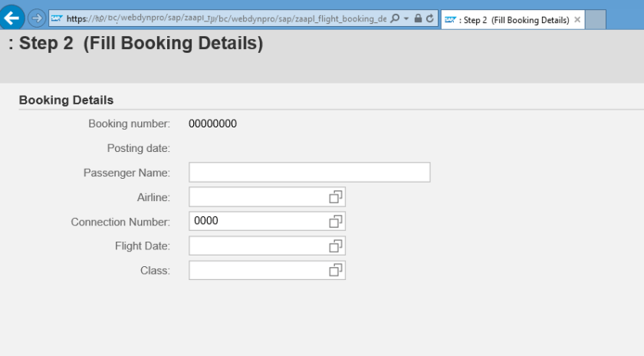This screenshot has width=644, height=356.
Task: Click the lock security icon
Action: tap(418, 19)
